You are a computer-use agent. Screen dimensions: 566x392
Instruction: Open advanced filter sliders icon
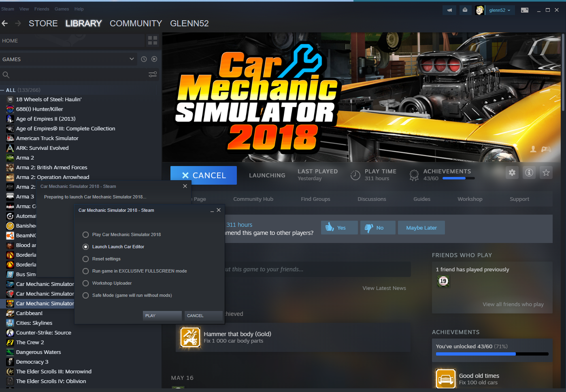[153, 75]
